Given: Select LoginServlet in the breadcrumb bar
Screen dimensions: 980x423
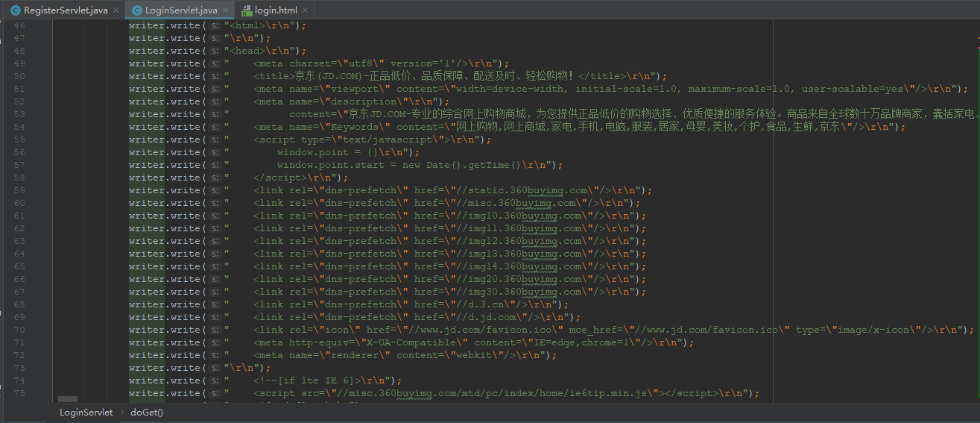Looking at the screenshot, I should click(x=86, y=412).
